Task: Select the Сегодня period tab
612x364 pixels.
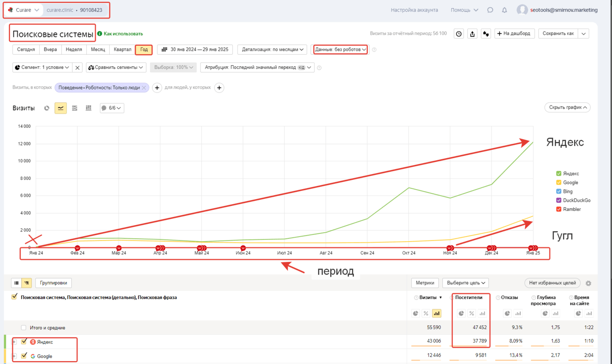Action: click(26, 49)
